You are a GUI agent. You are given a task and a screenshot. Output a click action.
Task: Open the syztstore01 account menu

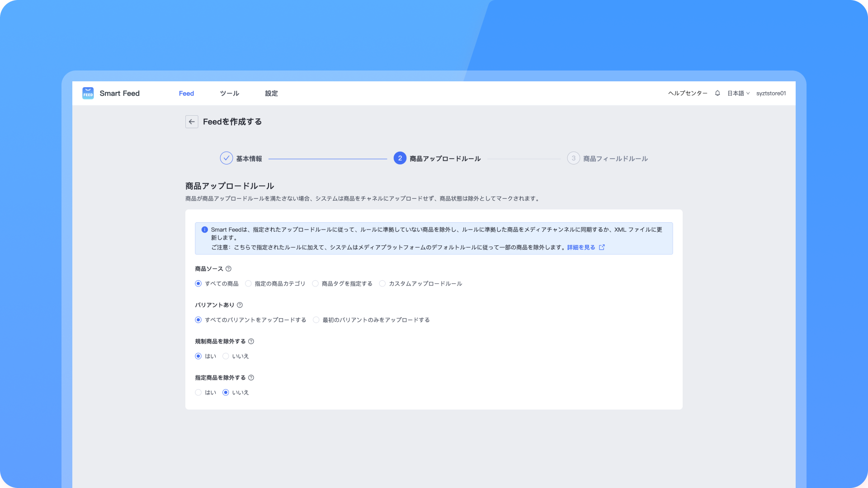(x=771, y=93)
